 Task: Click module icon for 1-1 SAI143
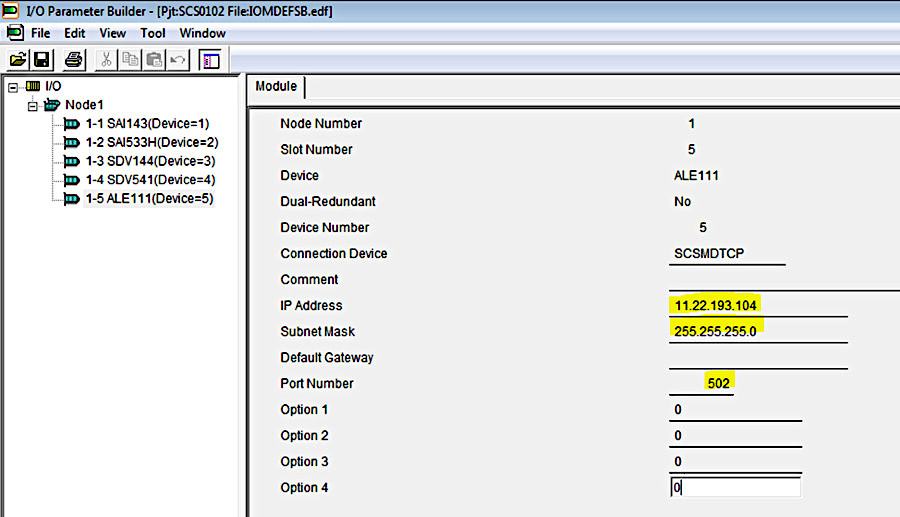tap(71, 123)
